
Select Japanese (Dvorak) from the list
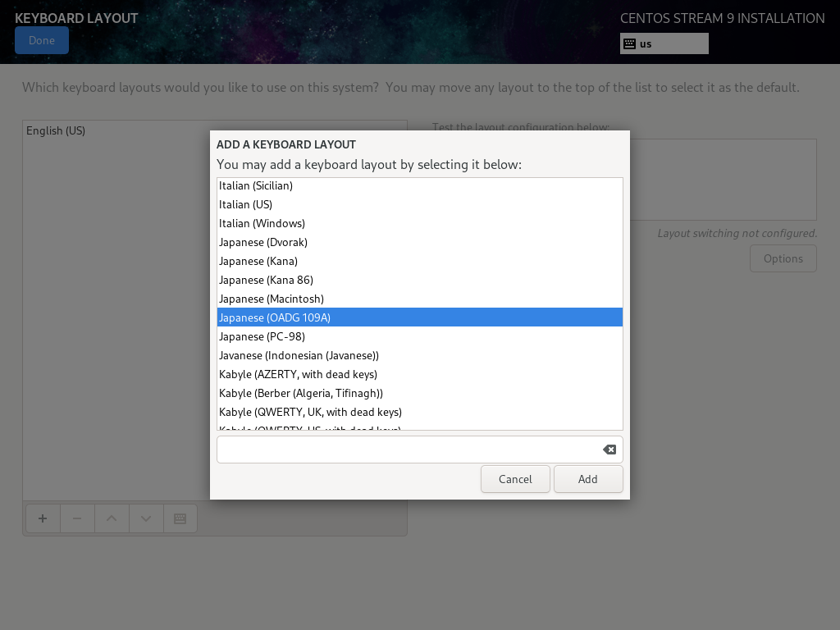pyautogui.click(x=262, y=242)
